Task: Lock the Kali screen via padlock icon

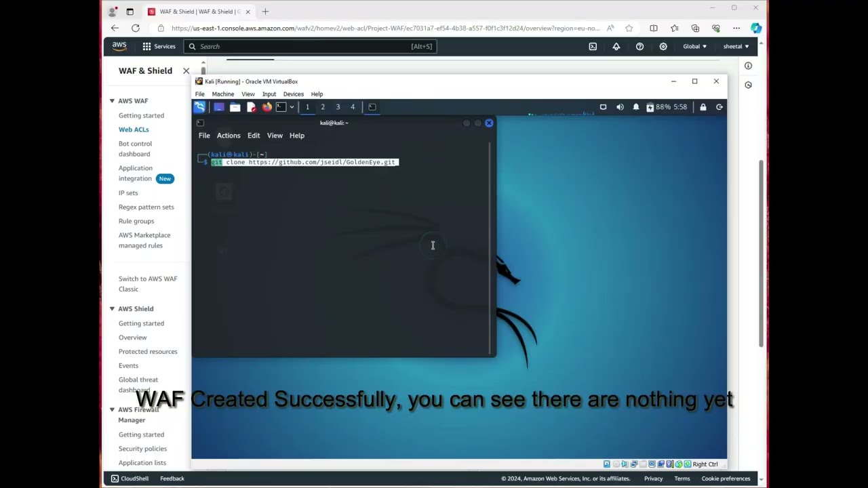Action: [703, 107]
